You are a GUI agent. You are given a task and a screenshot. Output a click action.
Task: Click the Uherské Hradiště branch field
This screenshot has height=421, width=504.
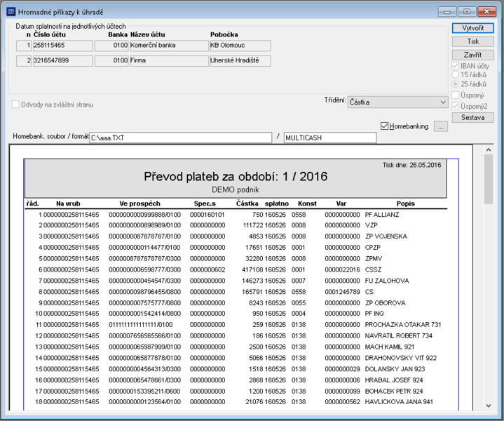point(240,60)
